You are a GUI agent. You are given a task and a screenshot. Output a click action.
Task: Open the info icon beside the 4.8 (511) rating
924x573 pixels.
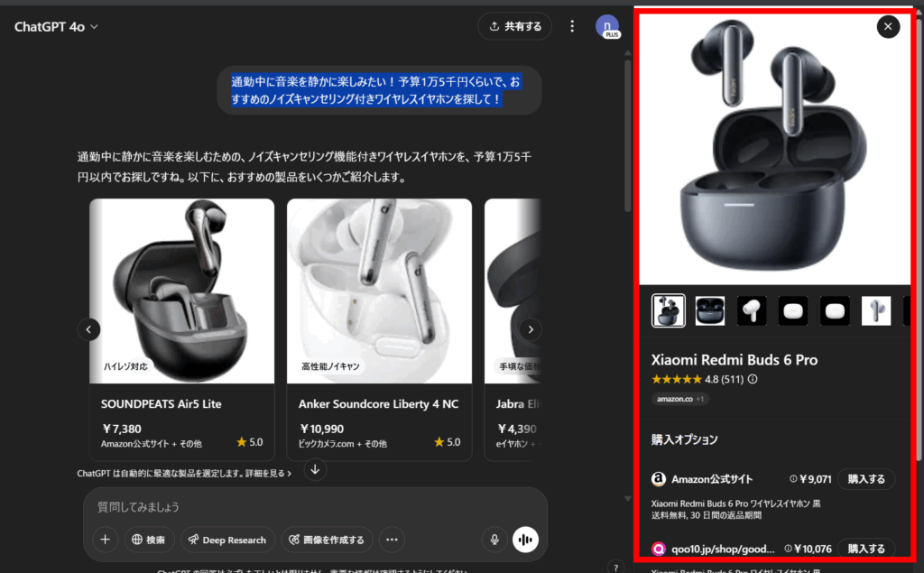[753, 379]
